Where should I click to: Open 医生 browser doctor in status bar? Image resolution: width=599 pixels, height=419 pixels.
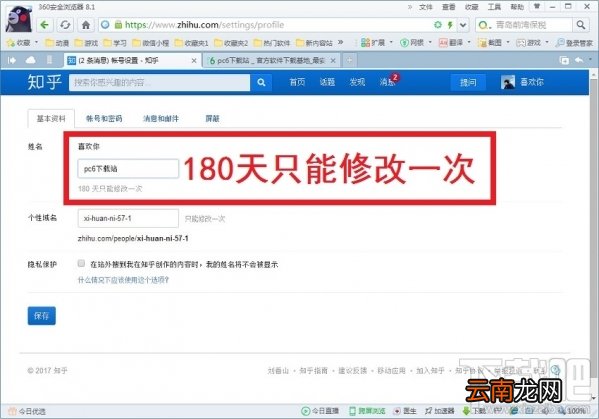[x=405, y=411]
